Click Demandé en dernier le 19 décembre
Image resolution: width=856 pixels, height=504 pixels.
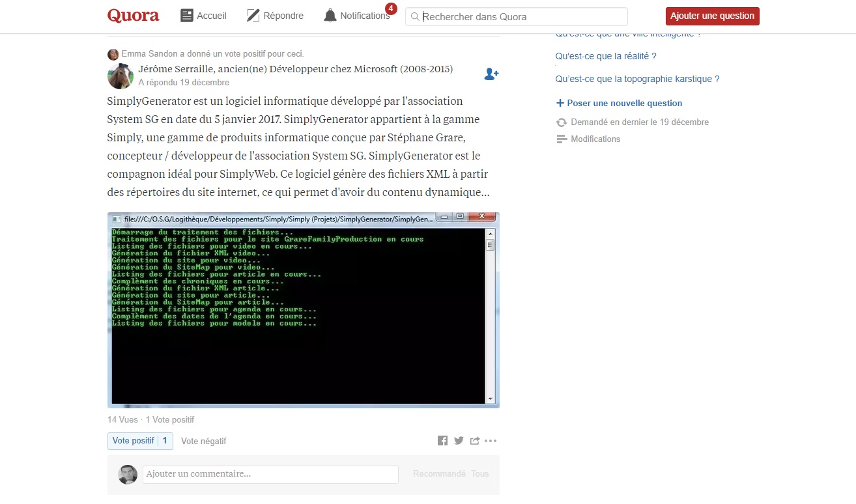640,122
